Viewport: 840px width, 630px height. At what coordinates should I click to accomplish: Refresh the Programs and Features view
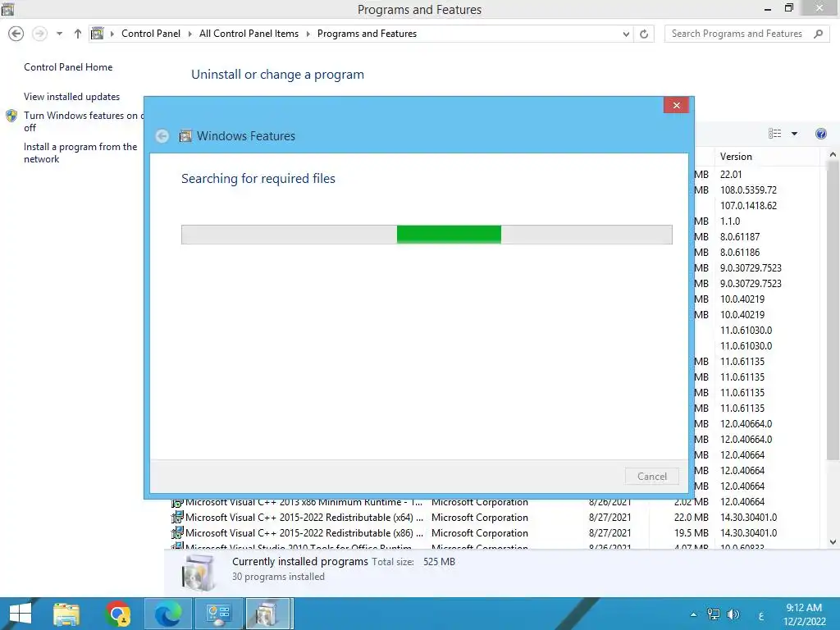pos(644,34)
